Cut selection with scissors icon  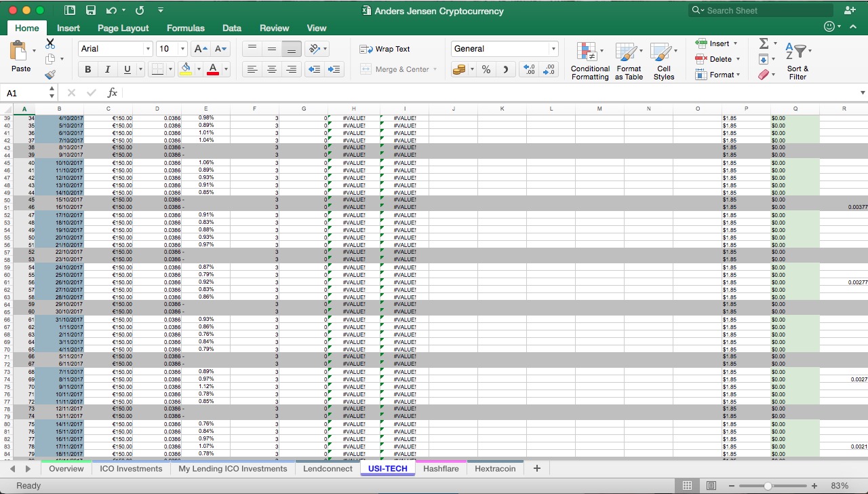pyautogui.click(x=50, y=44)
